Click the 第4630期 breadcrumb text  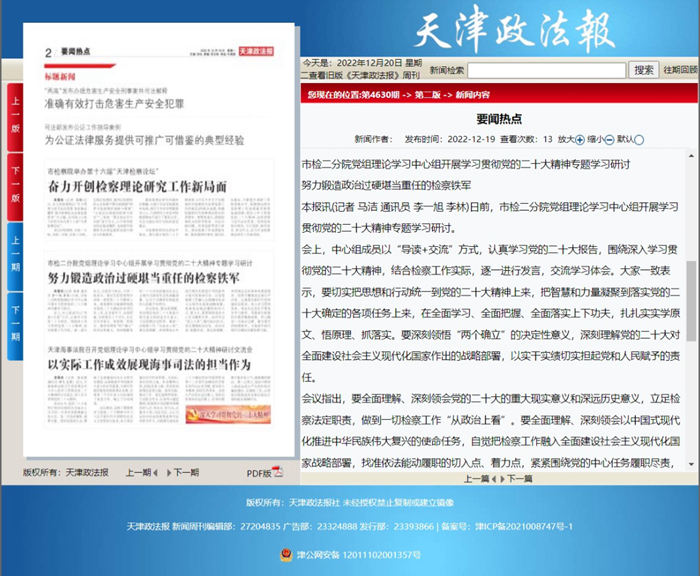click(x=382, y=95)
